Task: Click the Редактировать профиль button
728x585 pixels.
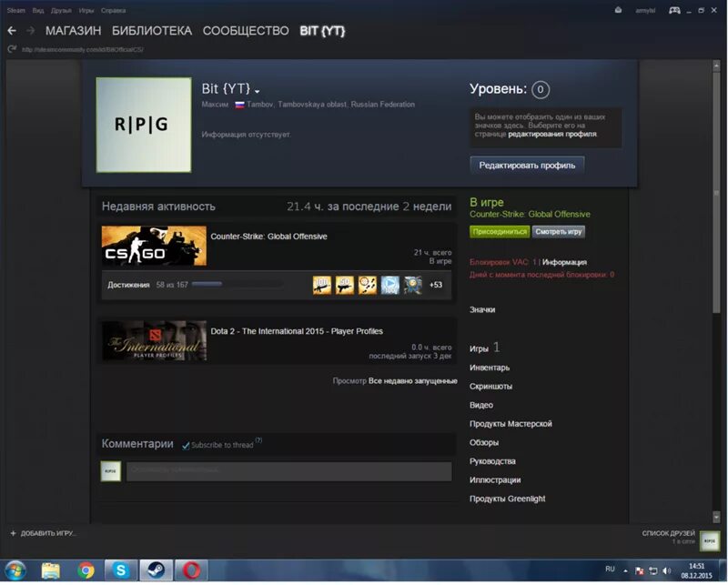Action: (527, 166)
